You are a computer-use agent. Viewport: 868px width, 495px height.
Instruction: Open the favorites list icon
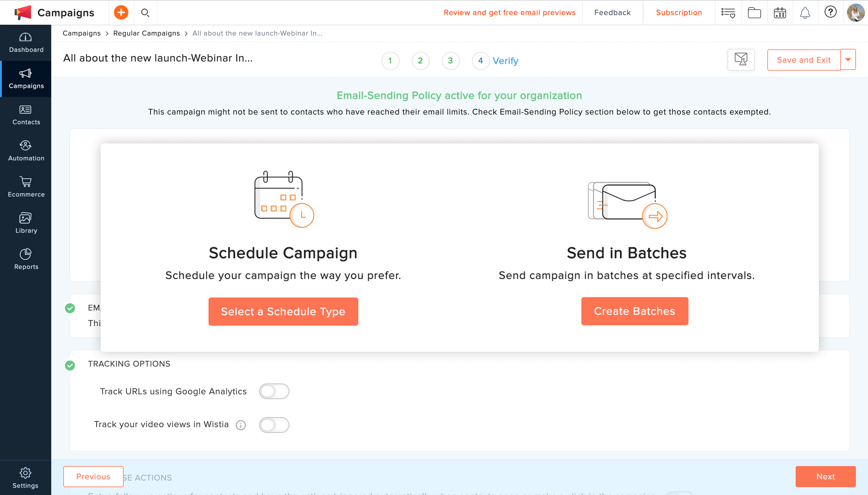(x=728, y=13)
